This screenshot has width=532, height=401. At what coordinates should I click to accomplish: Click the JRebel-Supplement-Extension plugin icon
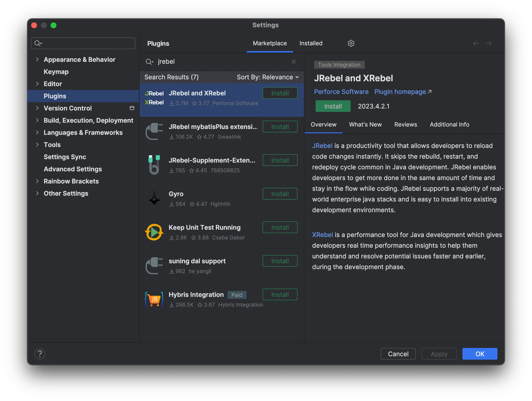pyautogui.click(x=154, y=165)
